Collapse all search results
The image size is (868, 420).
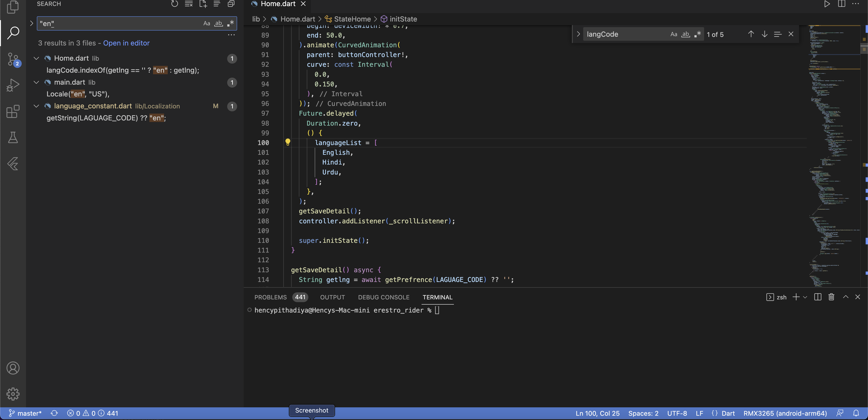tap(231, 4)
